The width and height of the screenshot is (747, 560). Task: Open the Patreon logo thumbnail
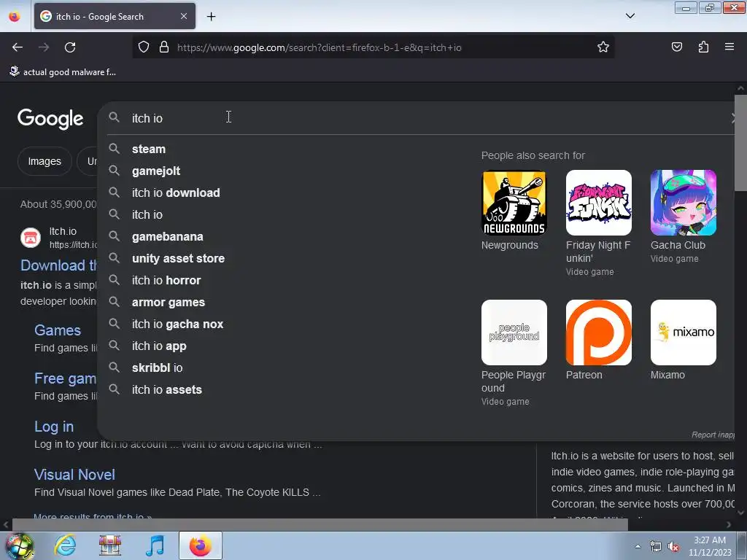pyautogui.click(x=599, y=332)
